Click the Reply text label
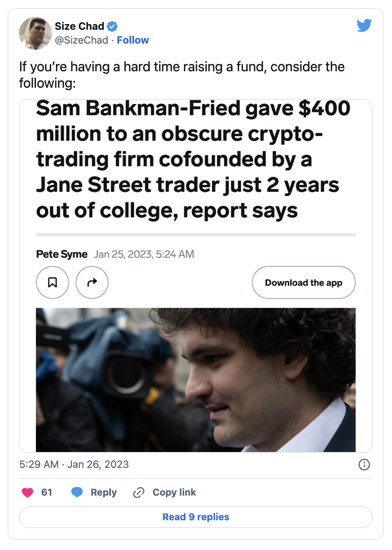392x550 pixels. (104, 493)
